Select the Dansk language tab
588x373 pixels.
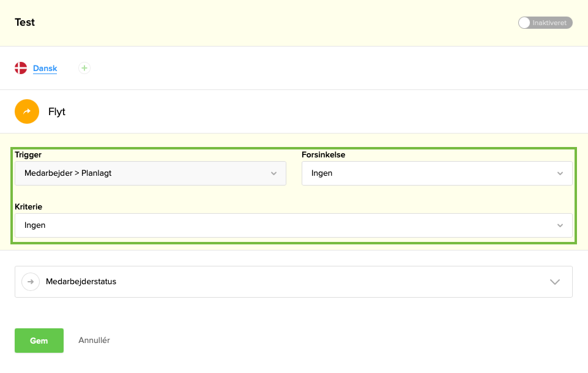[44, 68]
